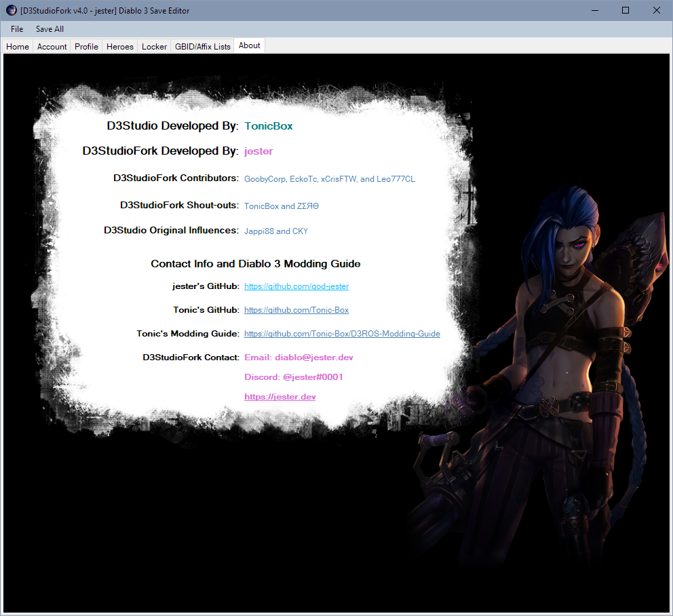Go to the Profile tab

click(86, 46)
